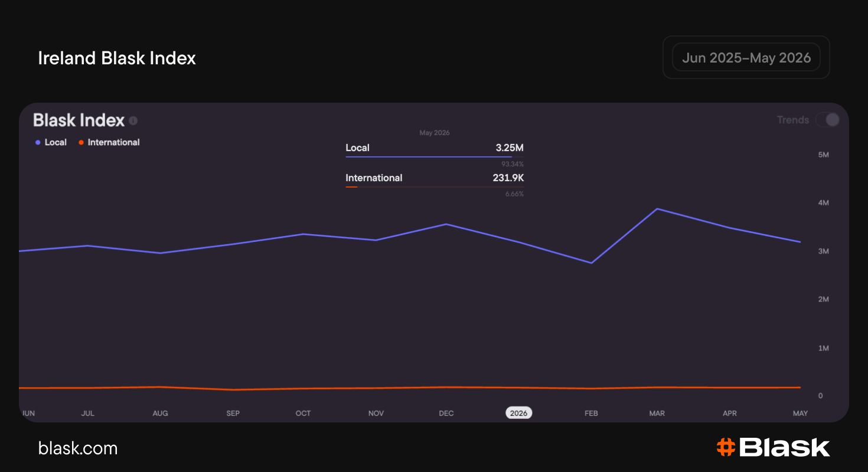Toggle the Local series in the legend
Screen dimensions: 868x472
coord(51,142)
